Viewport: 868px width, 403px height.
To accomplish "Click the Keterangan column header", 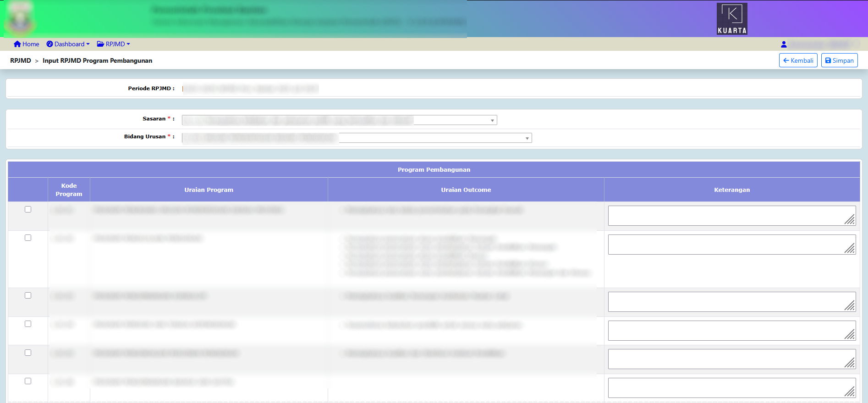I will [x=732, y=190].
